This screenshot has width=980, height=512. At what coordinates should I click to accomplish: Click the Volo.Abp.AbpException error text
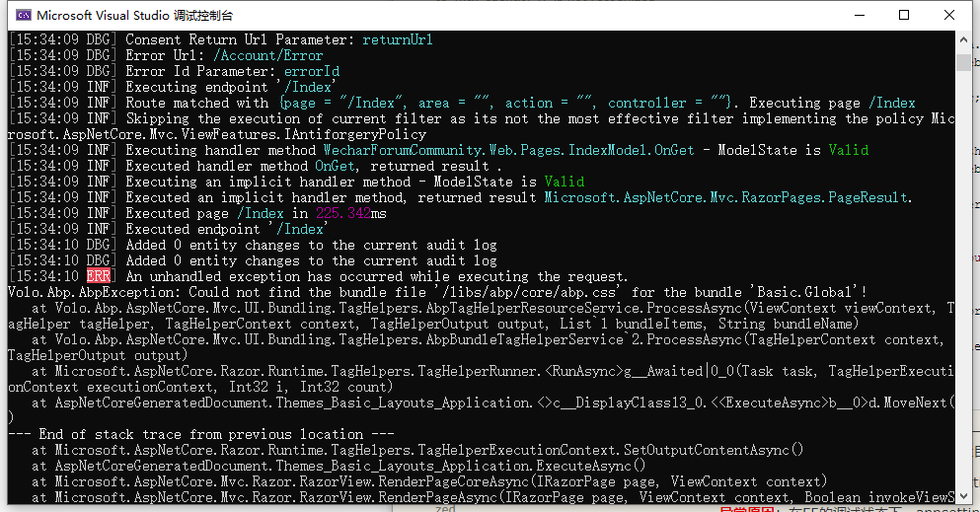(94, 292)
